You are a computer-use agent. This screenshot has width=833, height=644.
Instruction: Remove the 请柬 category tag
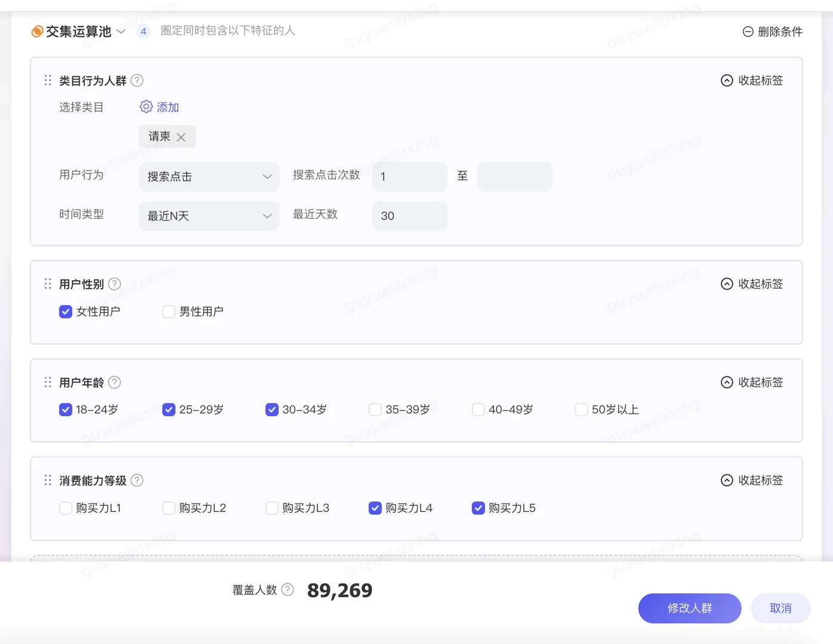click(x=182, y=136)
